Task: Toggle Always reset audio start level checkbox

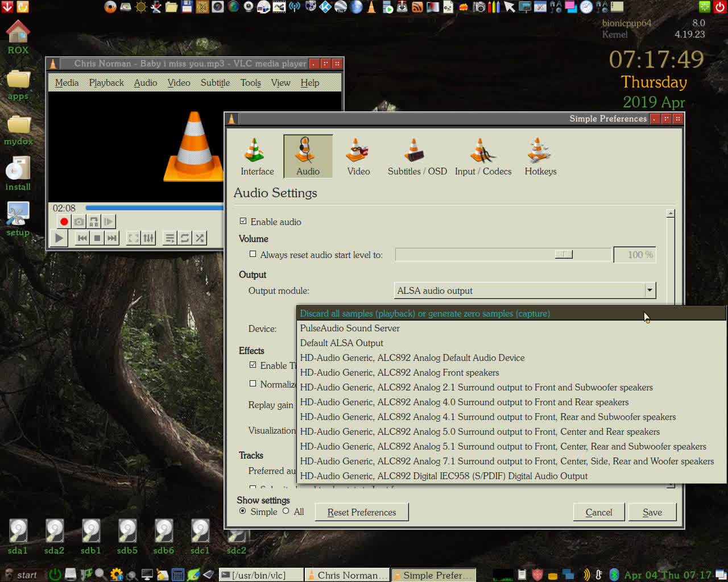Action: [253, 254]
